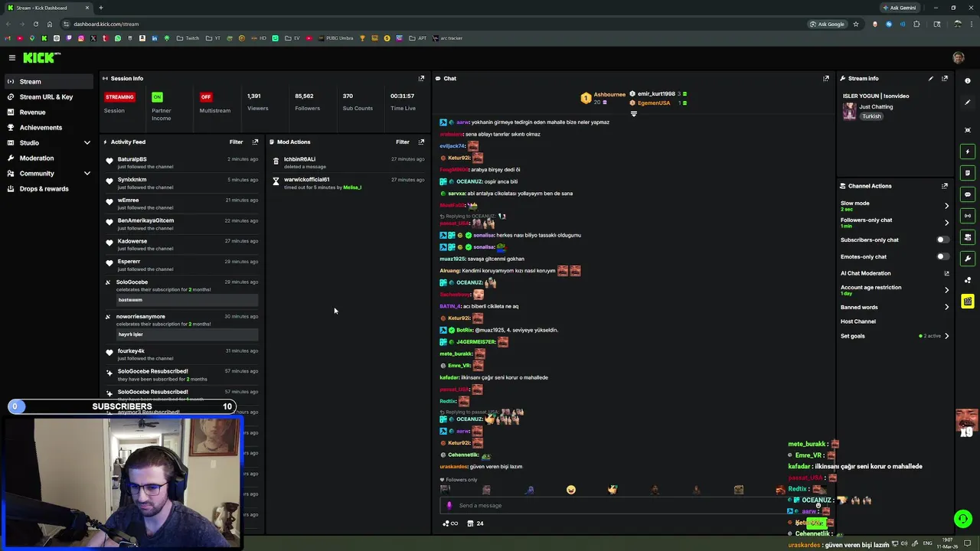
Task: Open the Activity Feed Filter
Action: click(x=236, y=142)
